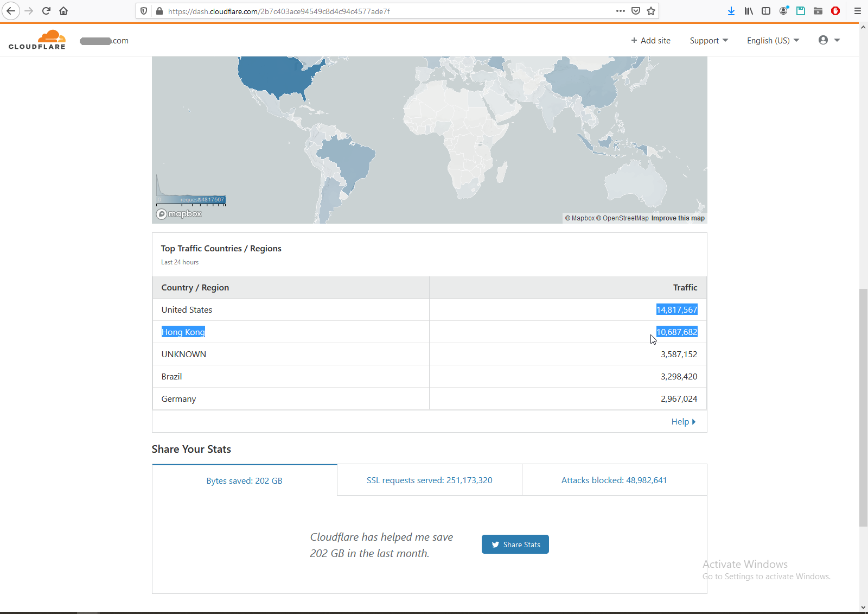This screenshot has width=868, height=614.
Task: View site security padlock info
Action: (x=159, y=11)
